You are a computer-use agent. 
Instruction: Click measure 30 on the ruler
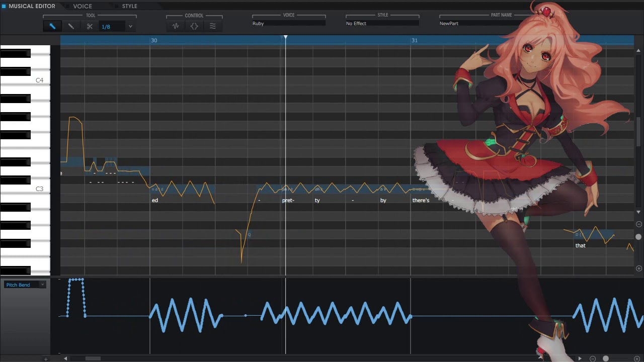[x=154, y=40]
